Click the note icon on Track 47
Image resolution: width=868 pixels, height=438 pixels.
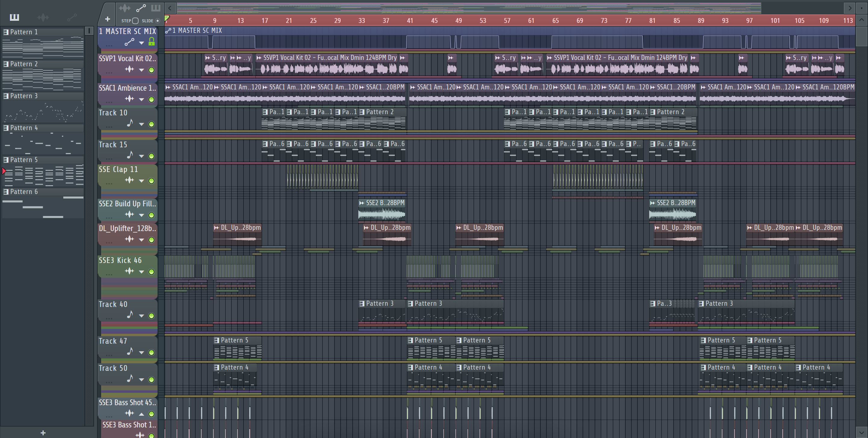pyautogui.click(x=130, y=352)
